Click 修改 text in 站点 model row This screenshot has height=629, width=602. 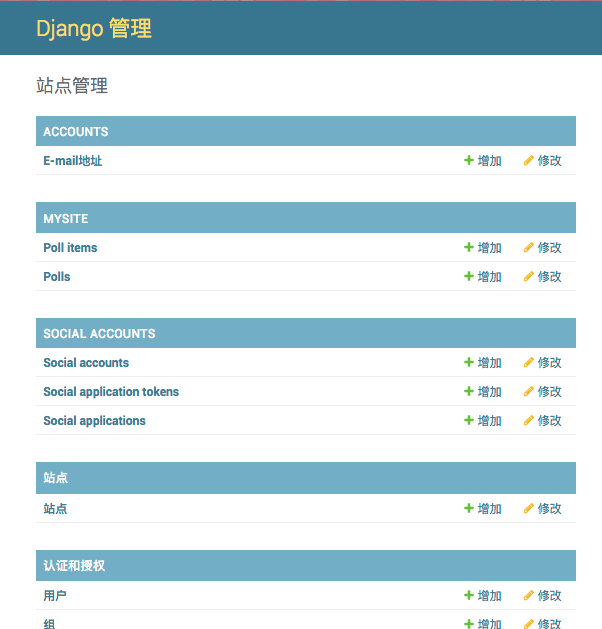(549, 509)
